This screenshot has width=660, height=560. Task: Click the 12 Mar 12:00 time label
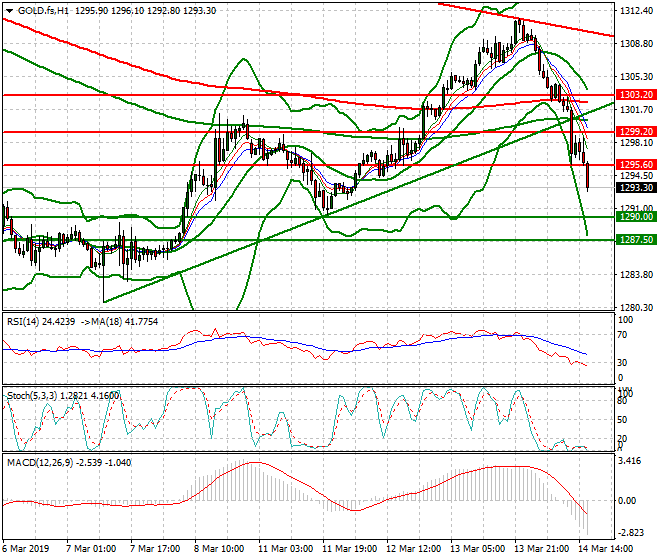click(x=414, y=549)
